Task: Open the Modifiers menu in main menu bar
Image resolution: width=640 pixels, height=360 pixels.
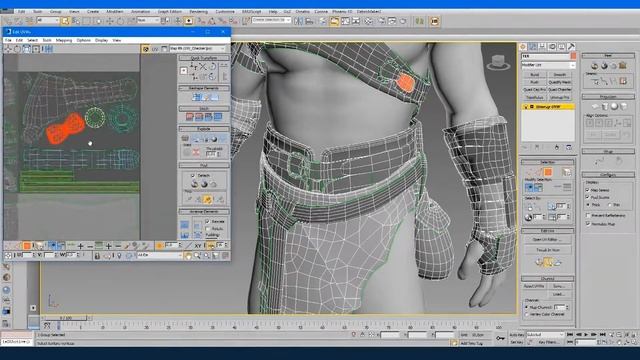Action: 115,11
